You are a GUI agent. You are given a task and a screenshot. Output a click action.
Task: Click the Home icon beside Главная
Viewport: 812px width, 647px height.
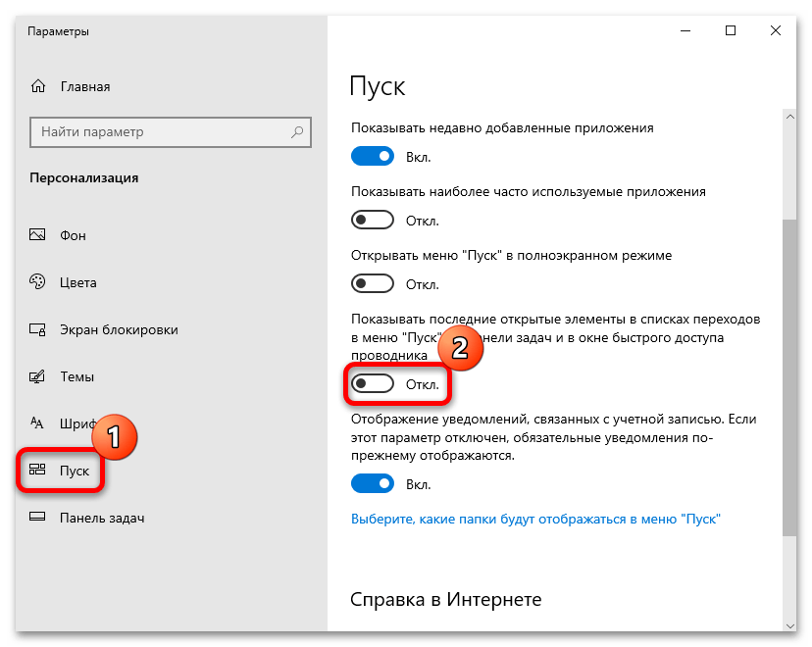coord(38,86)
